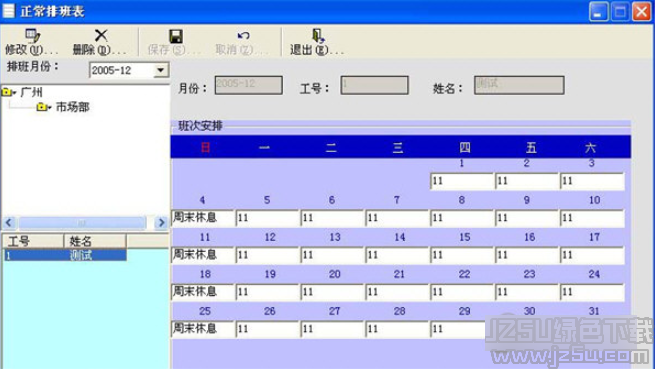
Task: Select the 市场部 tree node
Action: tap(73, 107)
